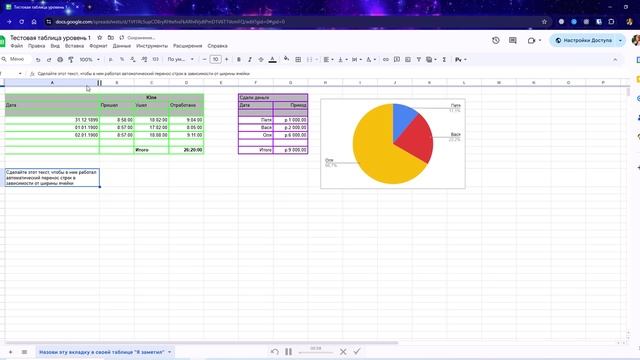Click the Undo arrow in the toolbar

pyautogui.click(x=38, y=60)
